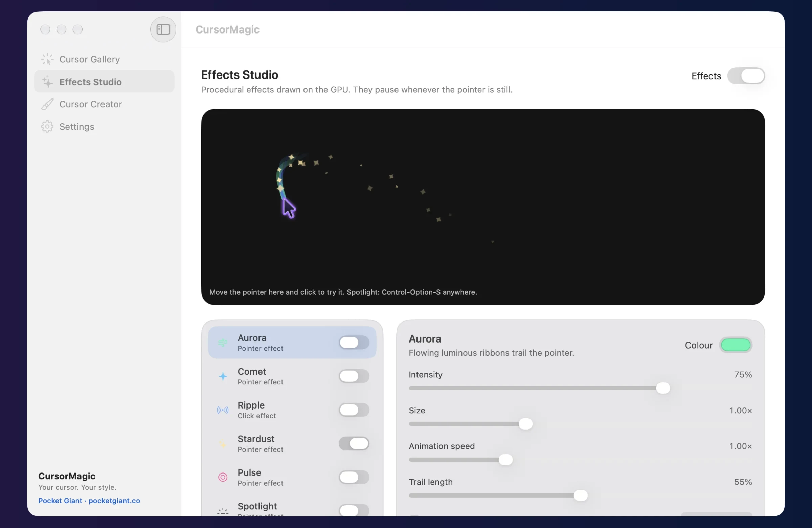Click the Ripple waves icon
The height and width of the screenshot is (528, 812).
tap(223, 410)
